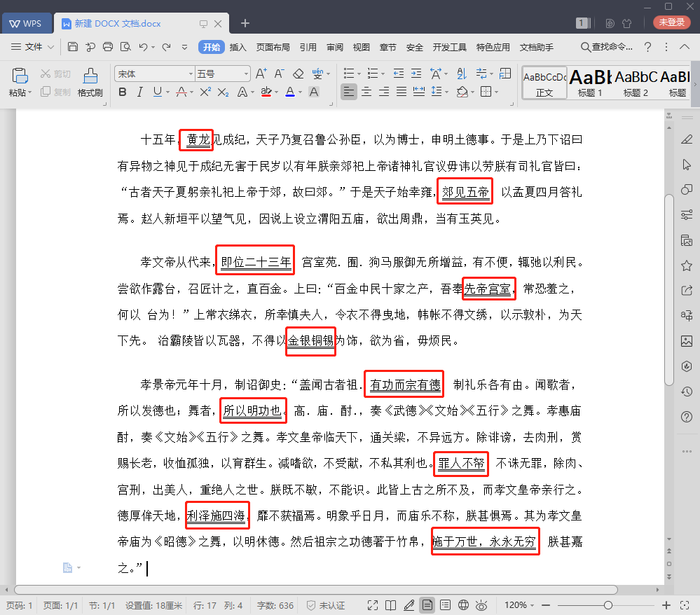Click the 未登录 login button

pos(671,22)
